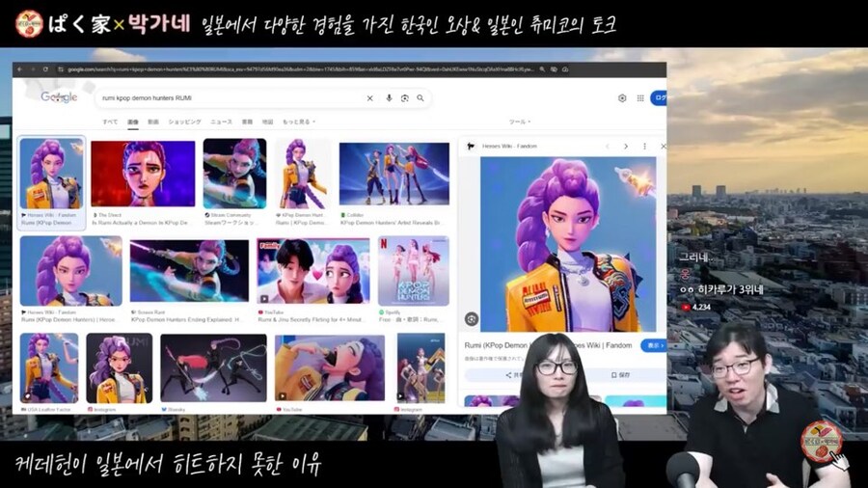The image size is (868, 488).
Task: Click the YouTube icon beside the 4,234 count
Action: click(686, 307)
